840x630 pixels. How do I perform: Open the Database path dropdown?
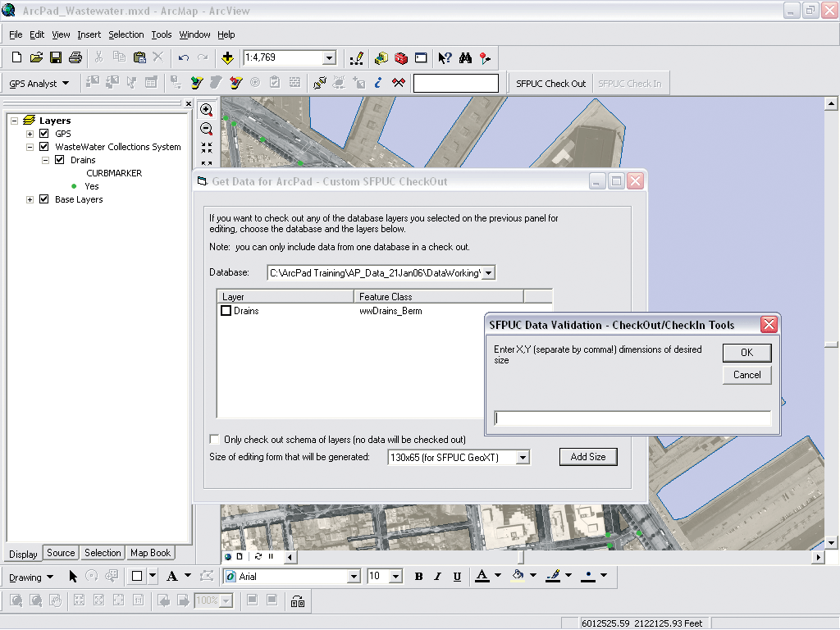click(x=489, y=273)
